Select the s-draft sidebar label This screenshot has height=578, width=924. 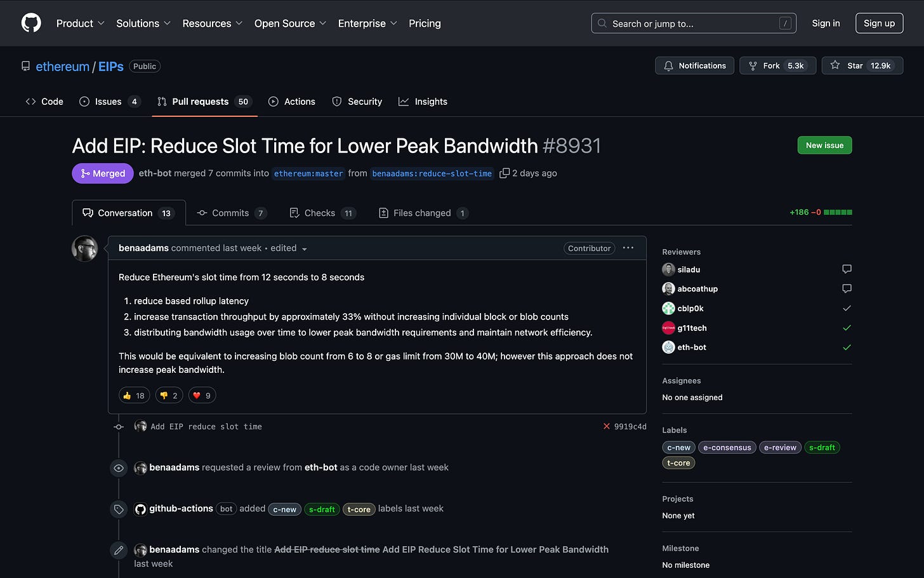822,448
